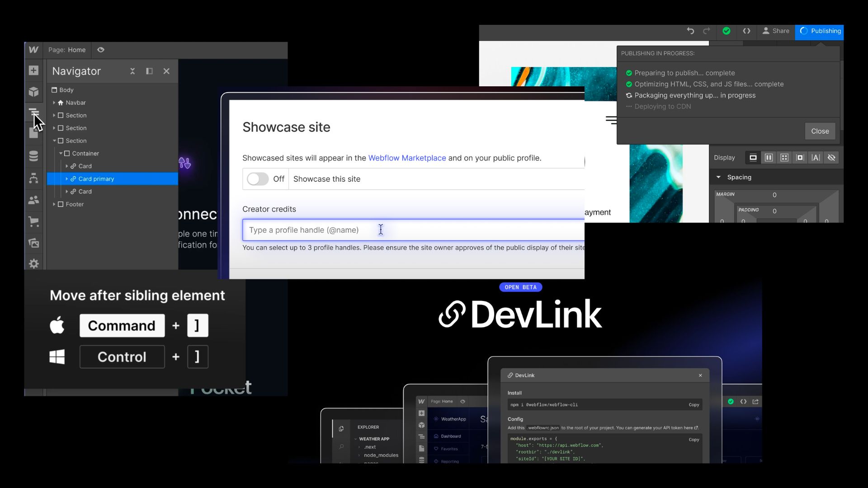This screenshot has width=868, height=488.
Task: Collapse the Container element arrow
Action: 61,154
